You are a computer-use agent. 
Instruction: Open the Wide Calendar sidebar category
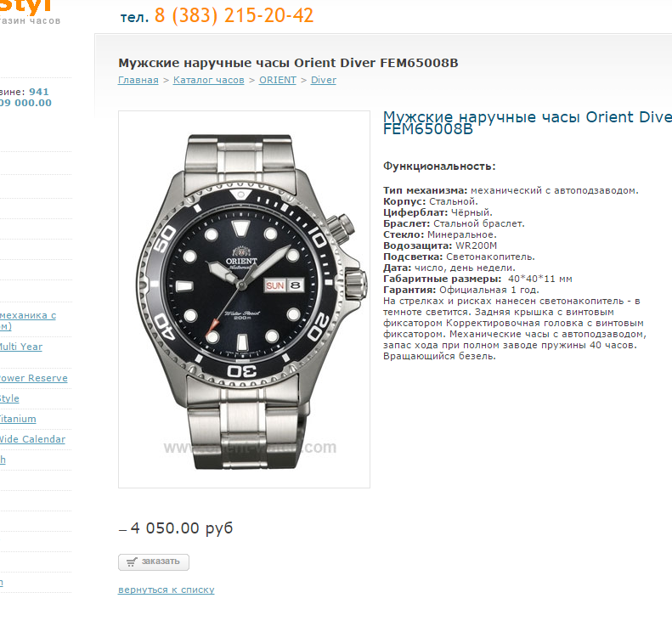(x=32, y=439)
